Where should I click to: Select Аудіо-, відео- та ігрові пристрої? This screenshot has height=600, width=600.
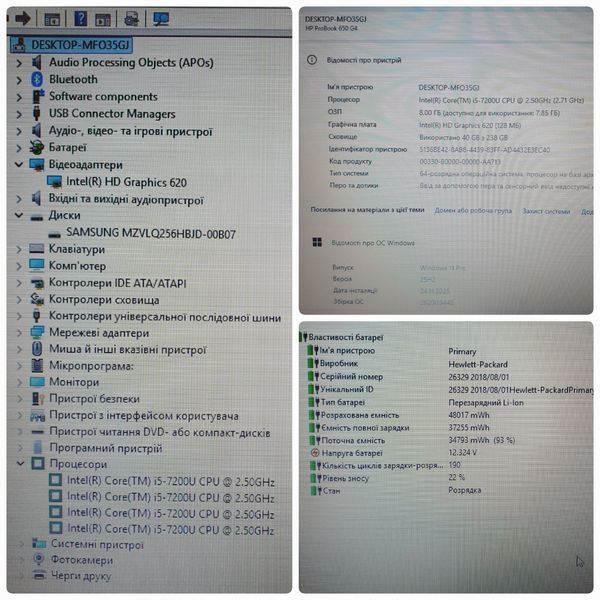(x=130, y=131)
